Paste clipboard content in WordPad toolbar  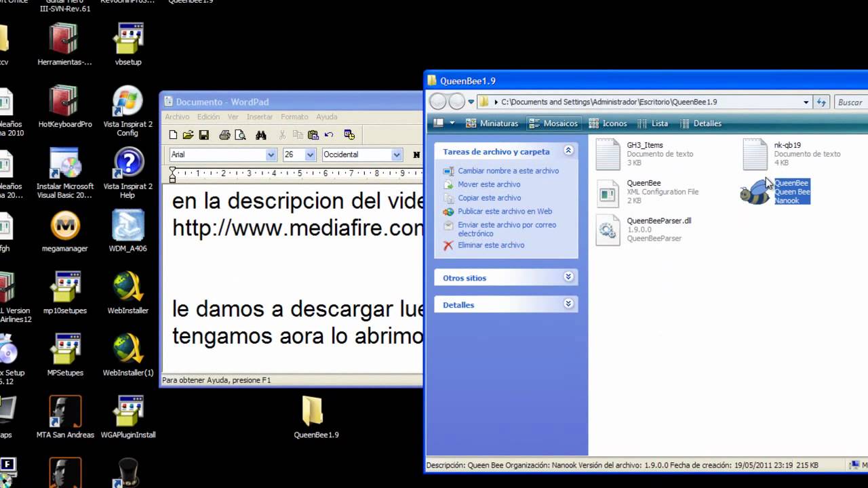pos(313,135)
